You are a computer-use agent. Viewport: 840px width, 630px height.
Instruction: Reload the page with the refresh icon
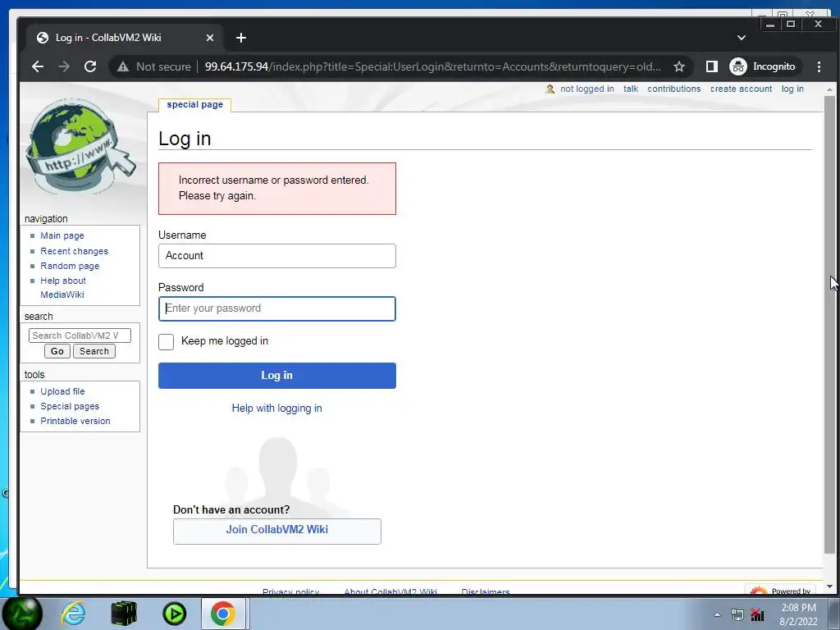click(x=90, y=66)
